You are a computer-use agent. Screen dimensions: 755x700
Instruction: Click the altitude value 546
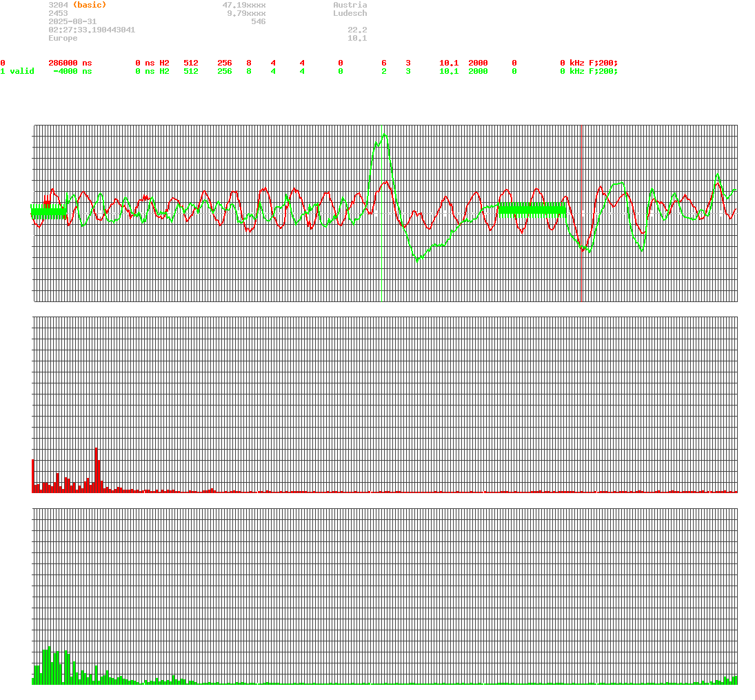pyautogui.click(x=259, y=21)
